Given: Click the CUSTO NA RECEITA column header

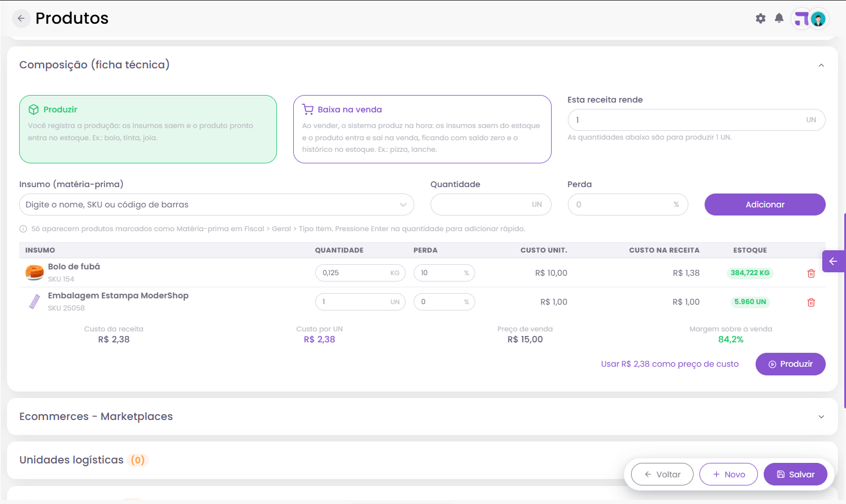Looking at the screenshot, I should tap(664, 250).
